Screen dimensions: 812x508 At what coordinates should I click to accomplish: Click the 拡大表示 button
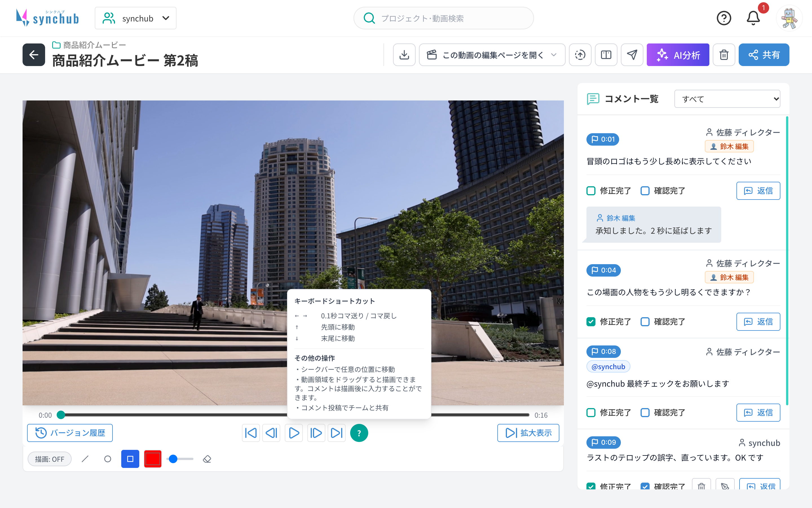[x=528, y=433]
